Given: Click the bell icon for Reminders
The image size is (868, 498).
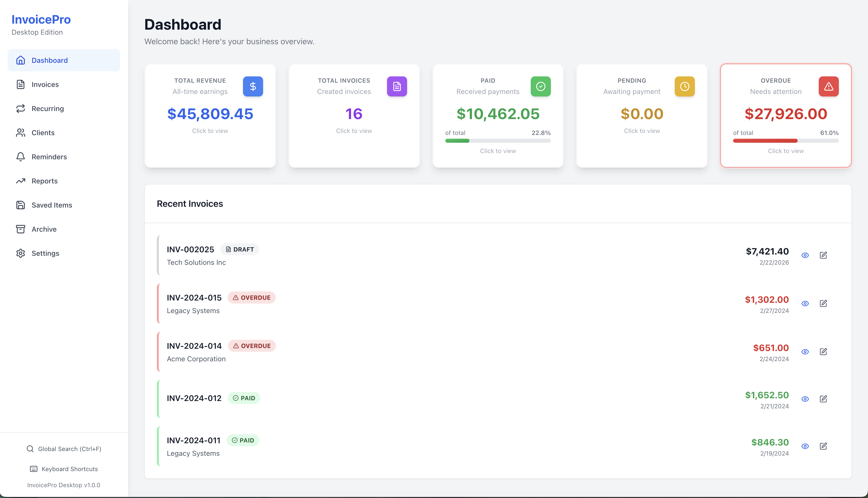Looking at the screenshot, I should pyautogui.click(x=20, y=157).
